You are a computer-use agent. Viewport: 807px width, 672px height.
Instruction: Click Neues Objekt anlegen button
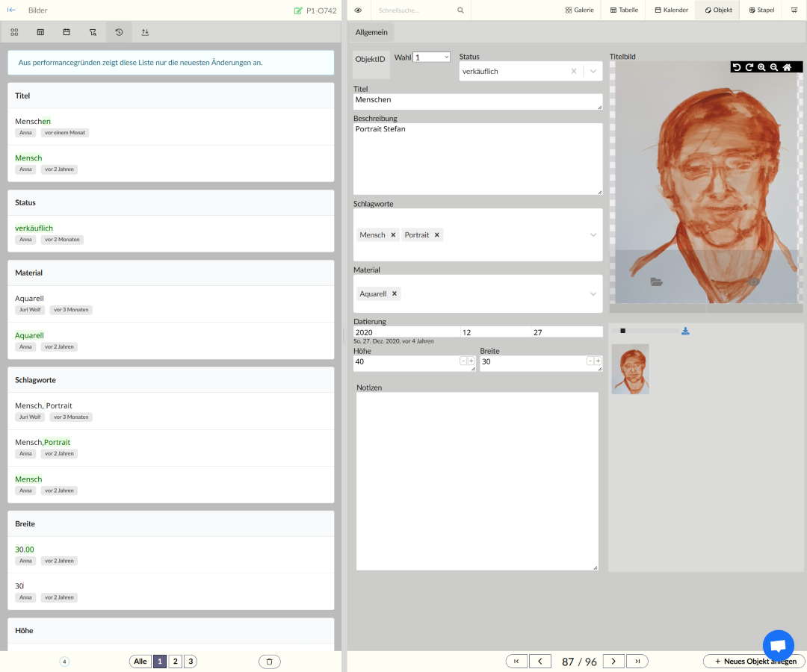pyautogui.click(x=755, y=662)
